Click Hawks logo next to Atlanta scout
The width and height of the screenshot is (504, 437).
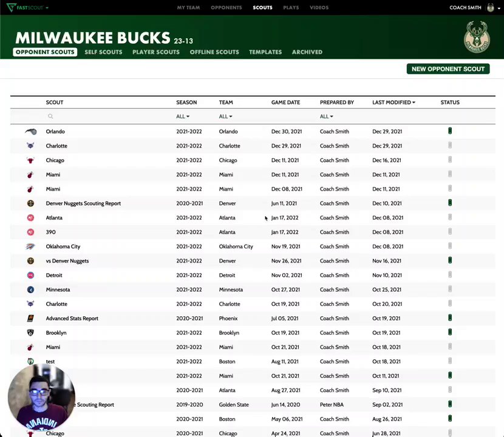tap(30, 217)
